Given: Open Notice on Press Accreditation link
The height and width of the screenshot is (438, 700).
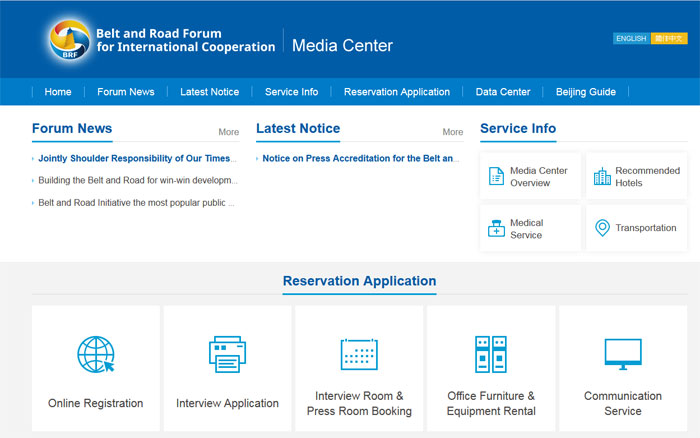Looking at the screenshot, I should [x=360, y=158].
